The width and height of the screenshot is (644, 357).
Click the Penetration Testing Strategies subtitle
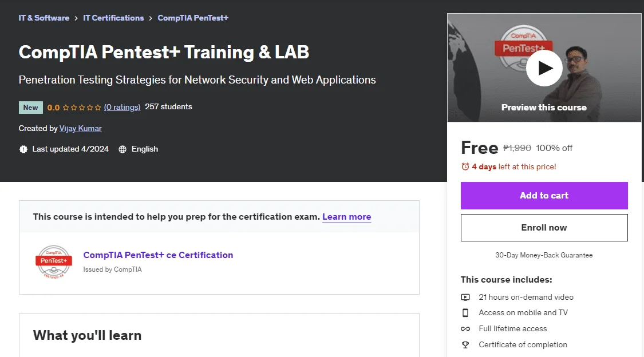pos(197,80)
